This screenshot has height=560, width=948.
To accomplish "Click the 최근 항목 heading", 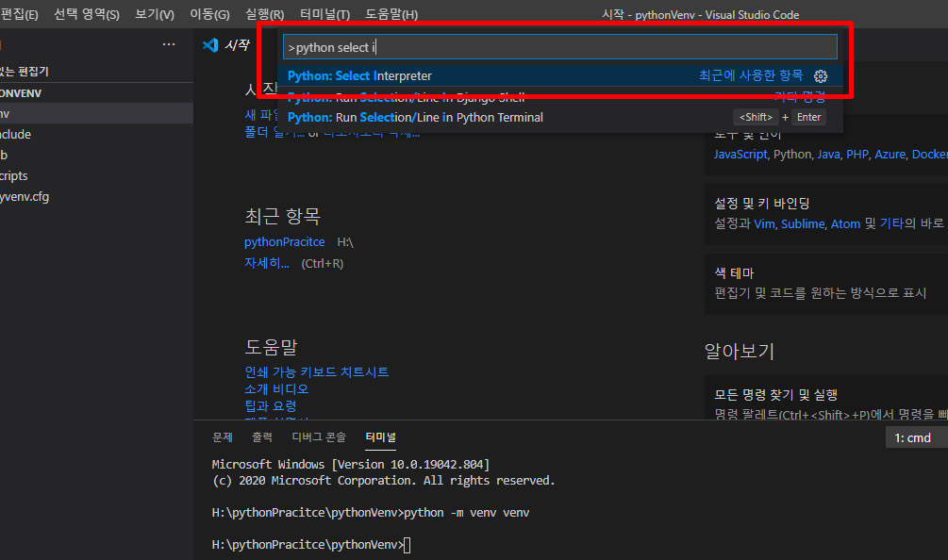I will tap(282, 216).
